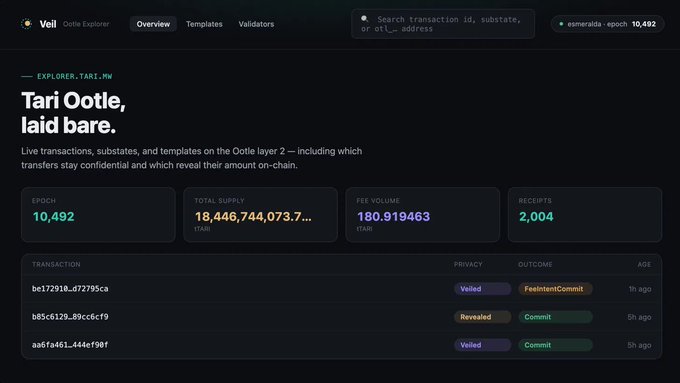This screenshot has width=680, height=383.
Task: Open transaction be172910…d72795ca
Action: click(70, 288)
